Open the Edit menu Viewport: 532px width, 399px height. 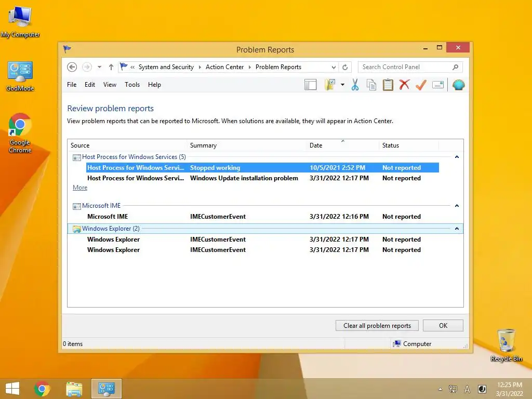point(89,85)
